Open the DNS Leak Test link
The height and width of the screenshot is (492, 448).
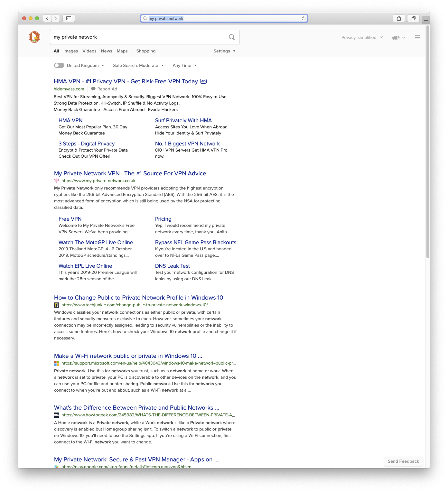pyautogui.click(x=173, y=266)
